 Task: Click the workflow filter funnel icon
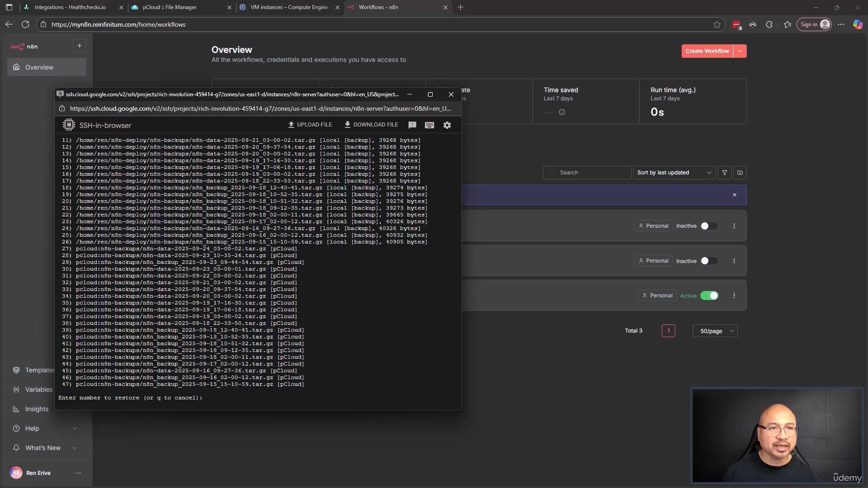point(725,173)
